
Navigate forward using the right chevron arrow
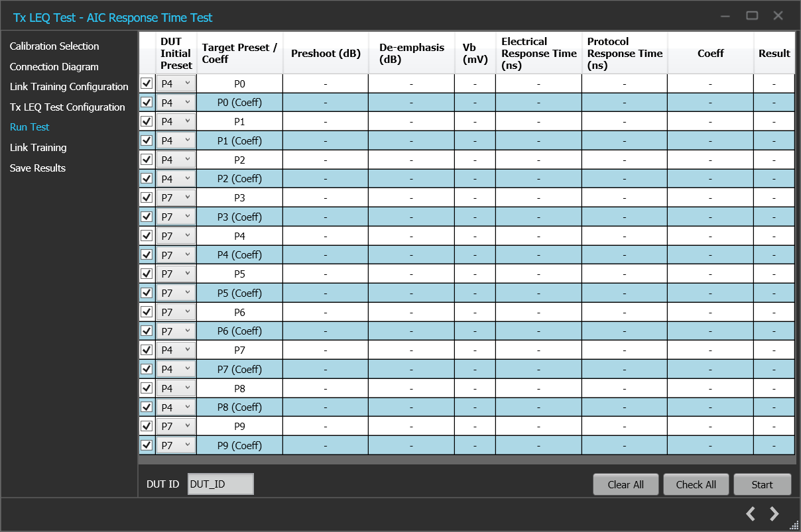[x=774, y=513]
